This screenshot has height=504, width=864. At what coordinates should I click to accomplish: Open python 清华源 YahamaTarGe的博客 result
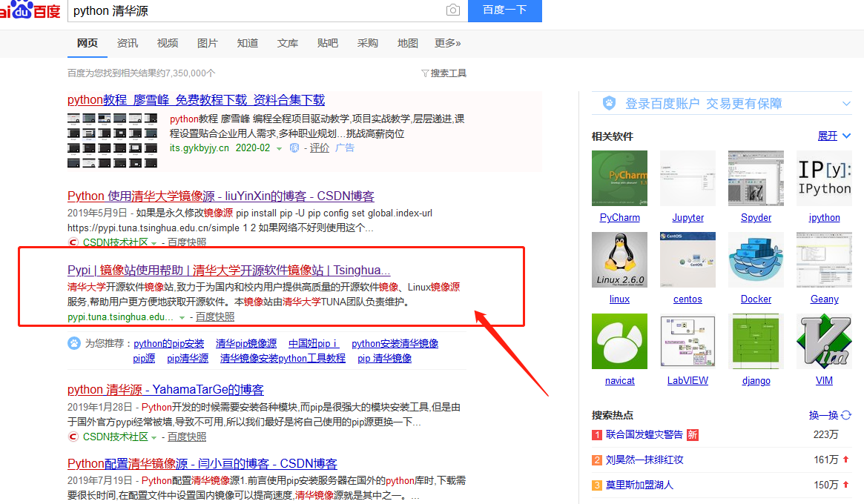[165, 389]
